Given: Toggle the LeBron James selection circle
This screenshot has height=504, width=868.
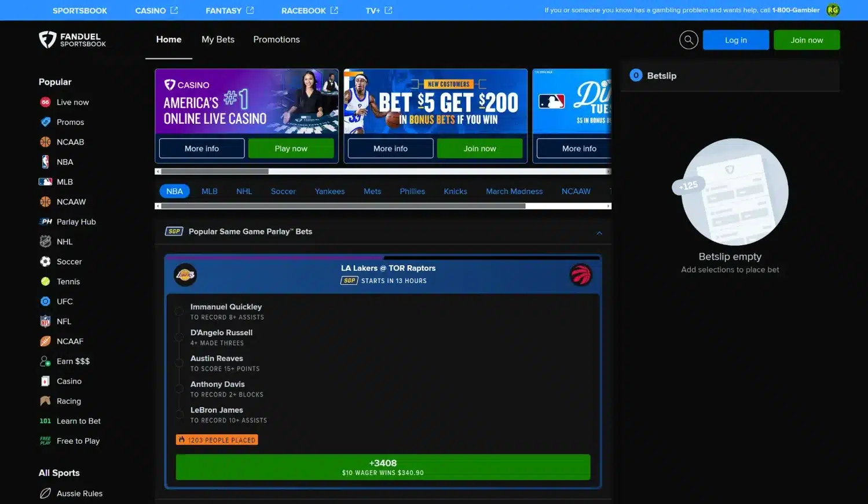Looking at the screenshot, I should click(x=179, y=414).
